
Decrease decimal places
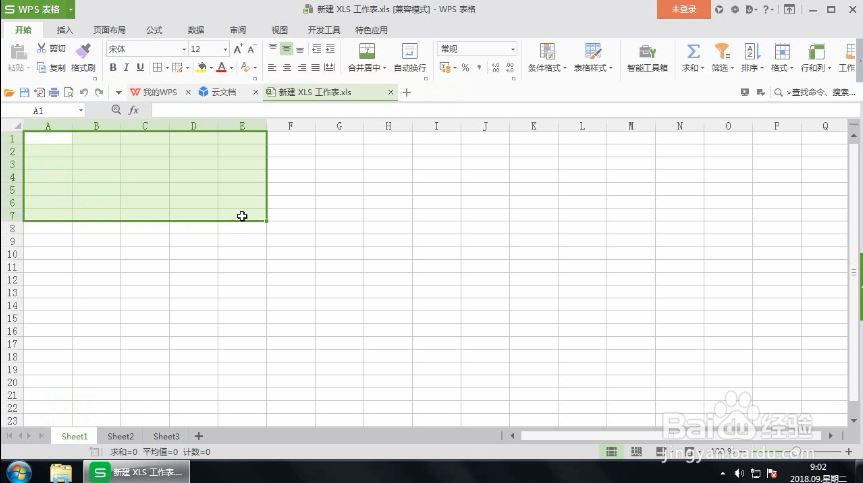click(510, 67)
